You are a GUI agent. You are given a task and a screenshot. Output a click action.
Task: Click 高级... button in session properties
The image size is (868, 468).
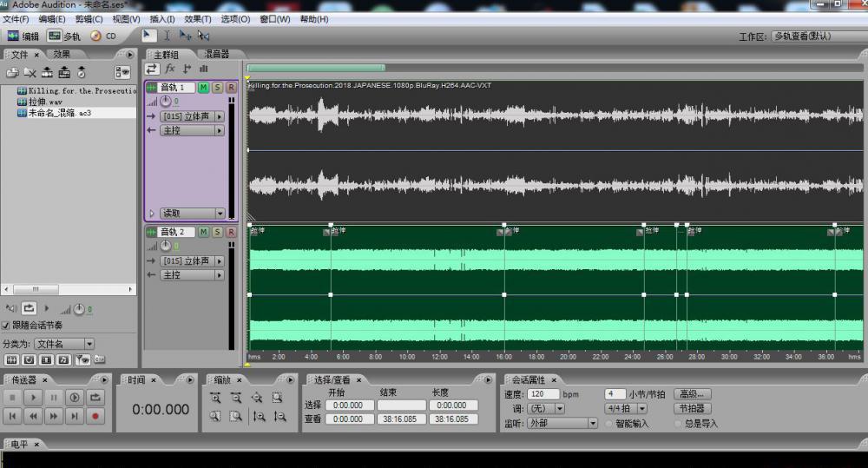(x=692, y=394)
